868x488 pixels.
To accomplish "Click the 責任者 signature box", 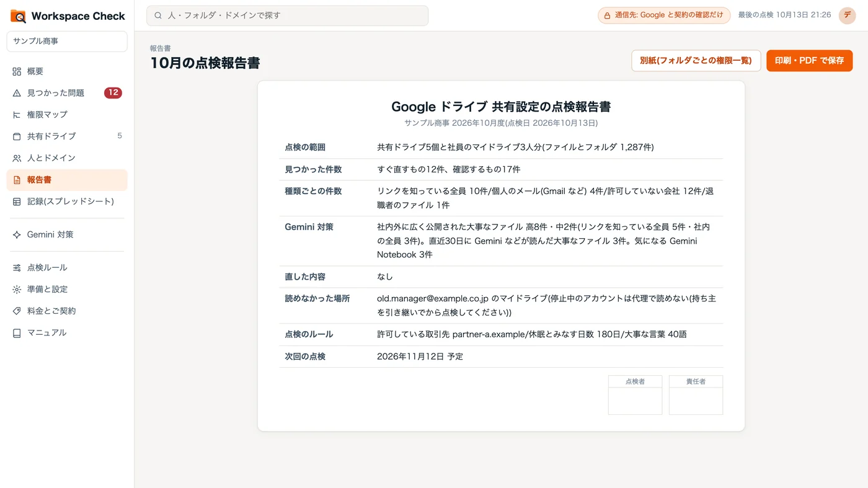I will click(696, 395).
